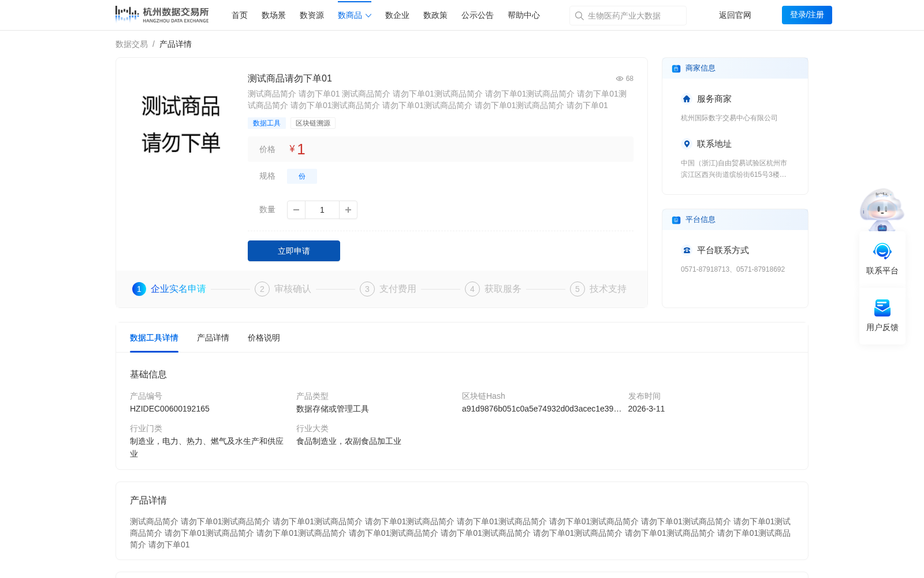Click step 2 审核确认
This screenshot has height=578, width=924.
tap(283, 289)
